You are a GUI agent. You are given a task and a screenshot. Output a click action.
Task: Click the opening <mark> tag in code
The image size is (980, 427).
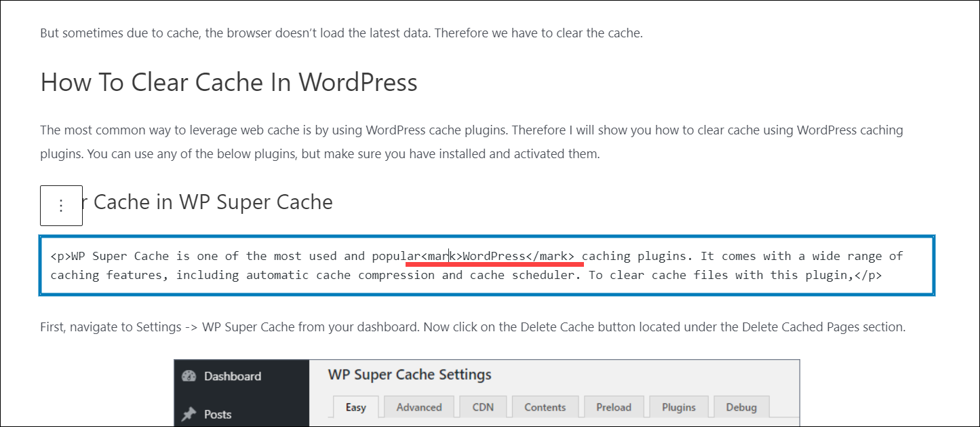(x=442, y=256)
